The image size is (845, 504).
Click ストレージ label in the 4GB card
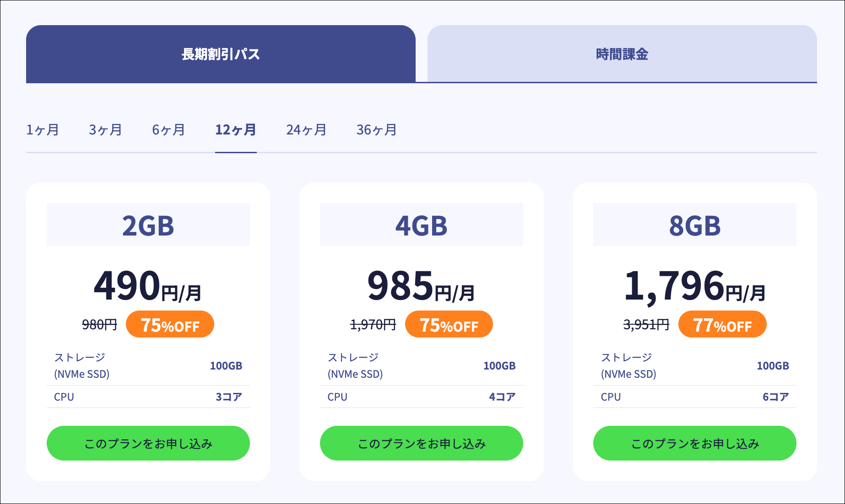point(355,366)
